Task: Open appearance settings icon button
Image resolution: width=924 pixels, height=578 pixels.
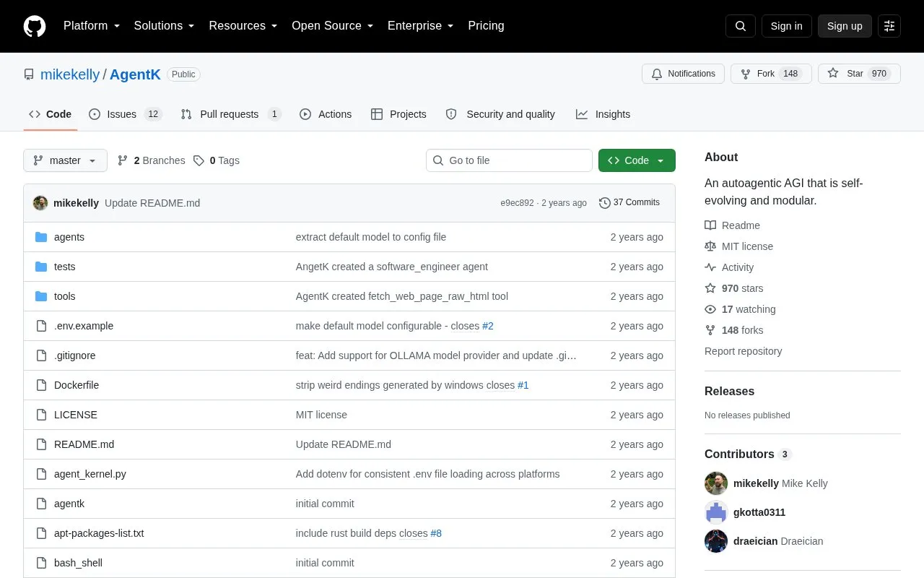Action: click(x=889, y=26)
